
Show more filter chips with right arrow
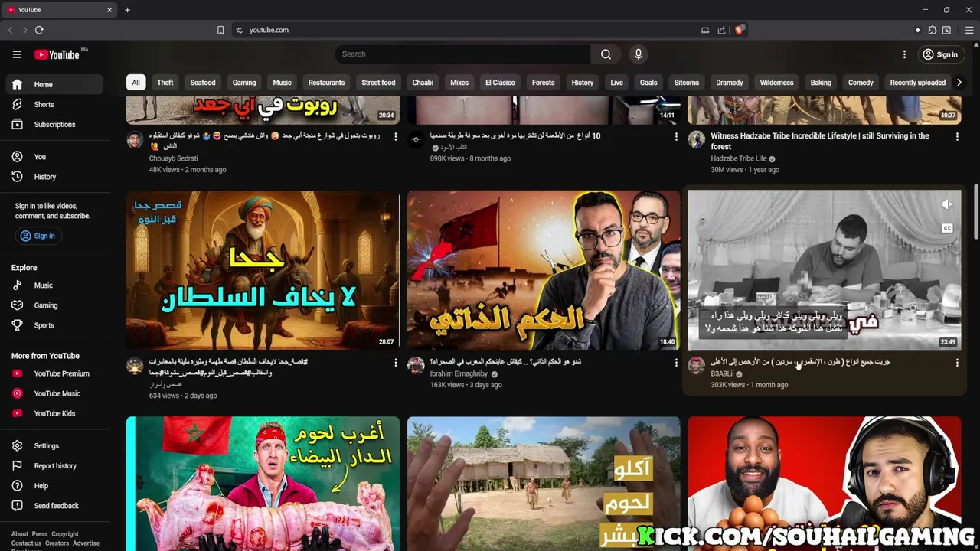tap(959, 83)
